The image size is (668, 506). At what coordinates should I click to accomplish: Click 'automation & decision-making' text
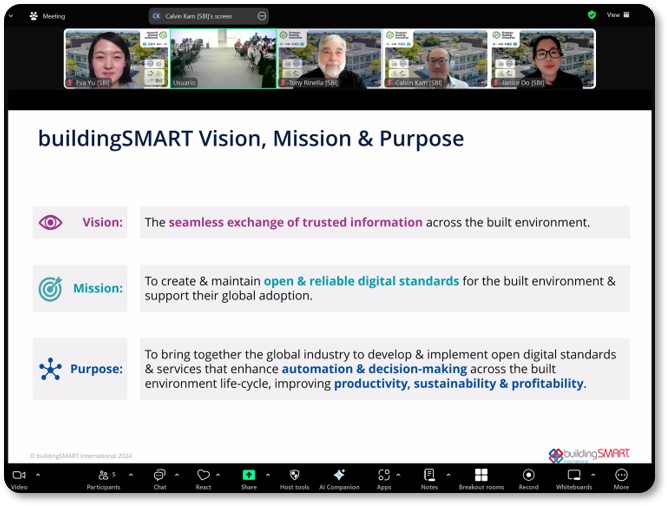coord(374,369)
